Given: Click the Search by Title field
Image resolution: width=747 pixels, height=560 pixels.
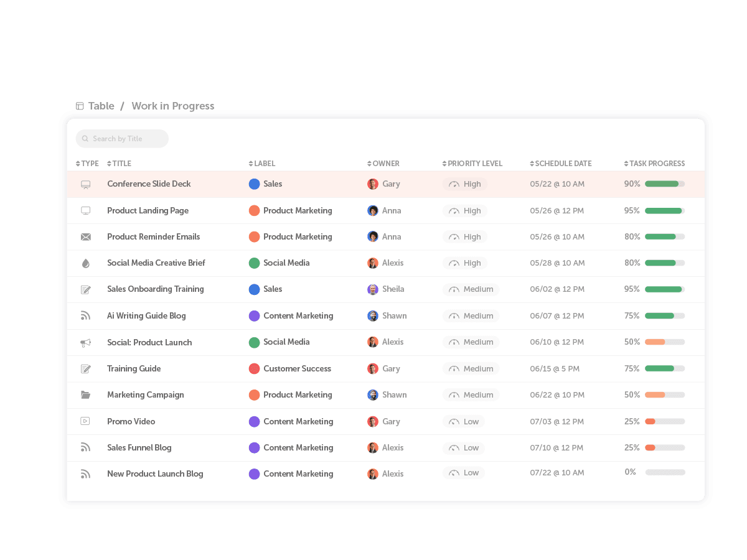Looking at the screenshot, I should pyautogui.click(x=122, y=139).
